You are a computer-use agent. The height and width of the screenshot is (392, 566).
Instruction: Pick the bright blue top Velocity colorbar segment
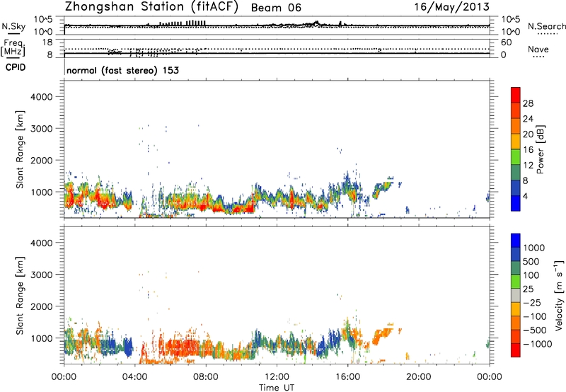point(516,241)
